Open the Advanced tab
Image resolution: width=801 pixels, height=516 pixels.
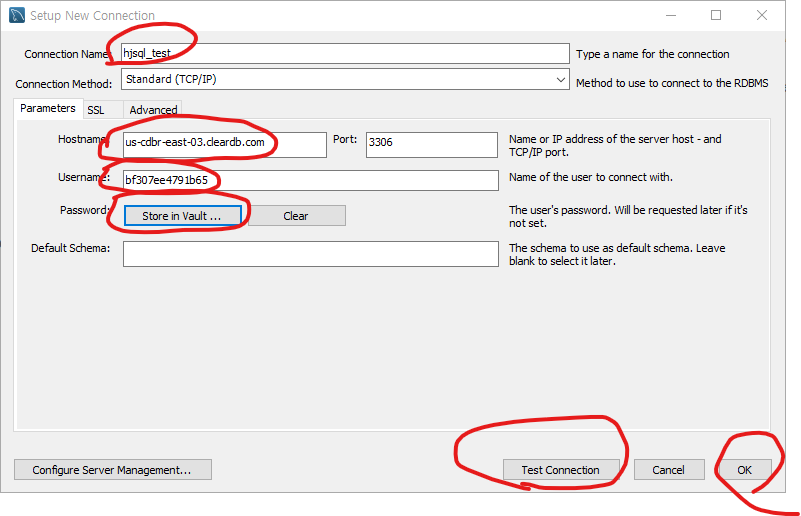click(x=153, y=110)
